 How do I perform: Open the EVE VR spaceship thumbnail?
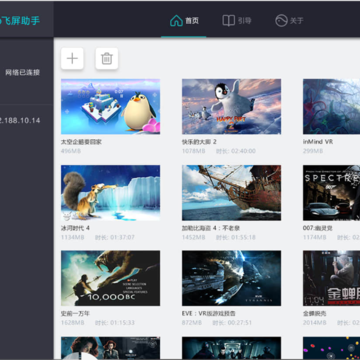(231, 278)
